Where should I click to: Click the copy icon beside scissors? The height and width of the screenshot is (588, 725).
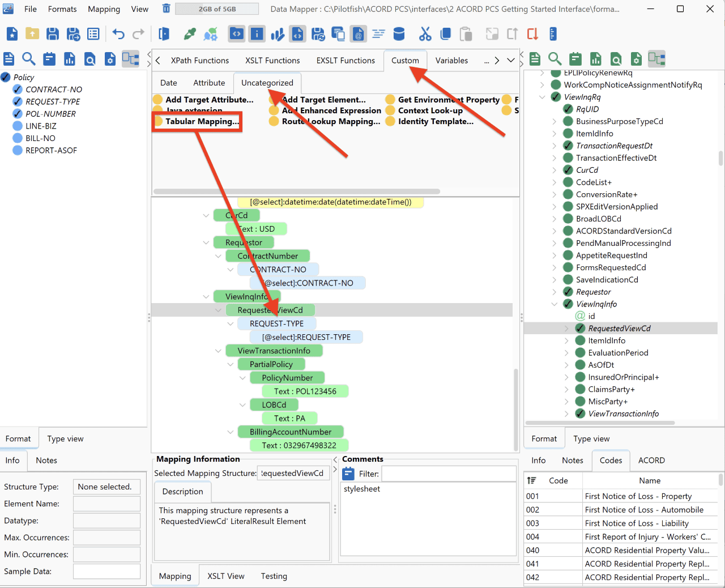coord(446,34)
